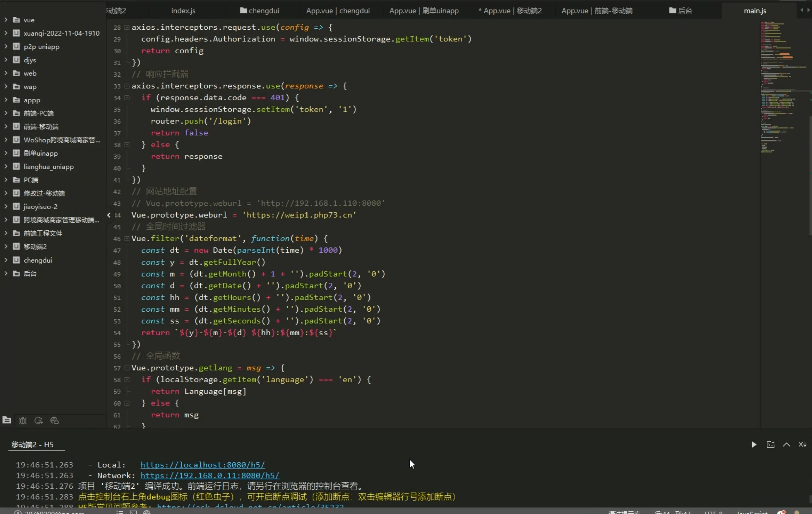The height and width of the screenshot is (514, 812).
Task: Click the new terminal icon in console
Action: (x=770, y=444)
